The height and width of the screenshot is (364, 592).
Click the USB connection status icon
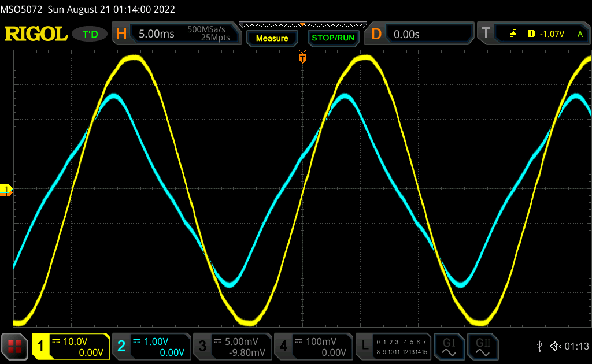[539, 346]
